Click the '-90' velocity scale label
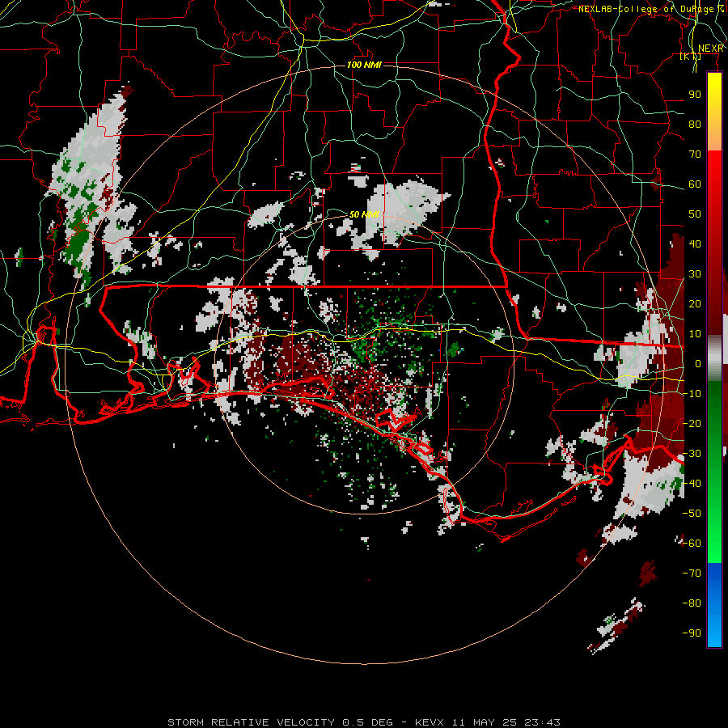Image resolution: width=728 pixels, height=728 pixels. (x=692, y=633)
